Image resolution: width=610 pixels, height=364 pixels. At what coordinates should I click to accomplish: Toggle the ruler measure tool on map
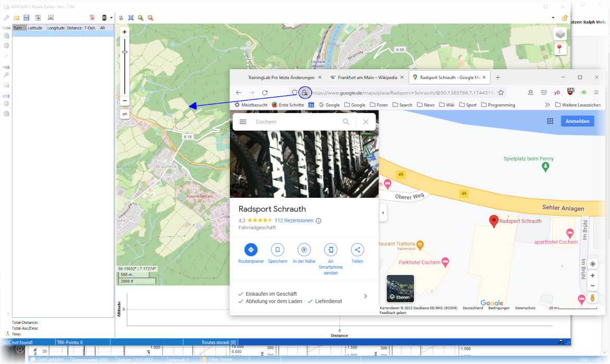pyautogui.click(x=125, y=114)
